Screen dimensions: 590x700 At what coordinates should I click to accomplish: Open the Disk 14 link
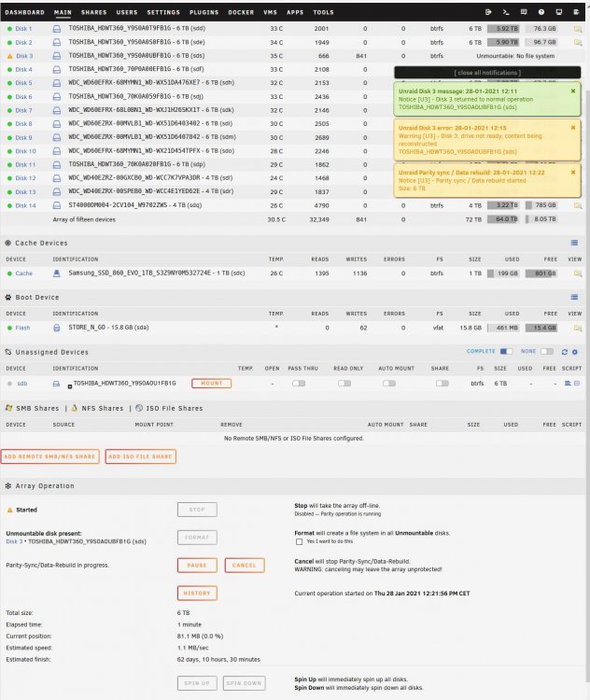pyautogui.click(x=25, y=206)
